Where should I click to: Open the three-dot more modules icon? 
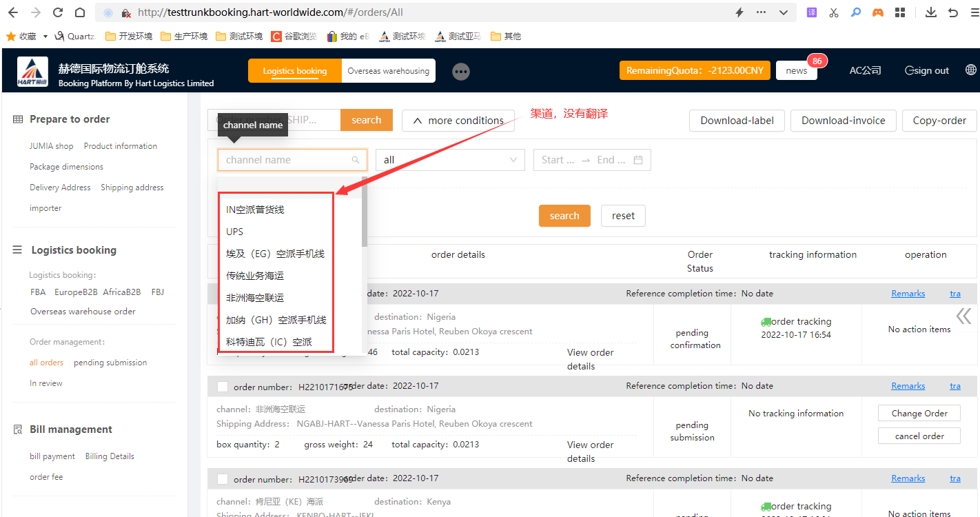coord(461,71)
